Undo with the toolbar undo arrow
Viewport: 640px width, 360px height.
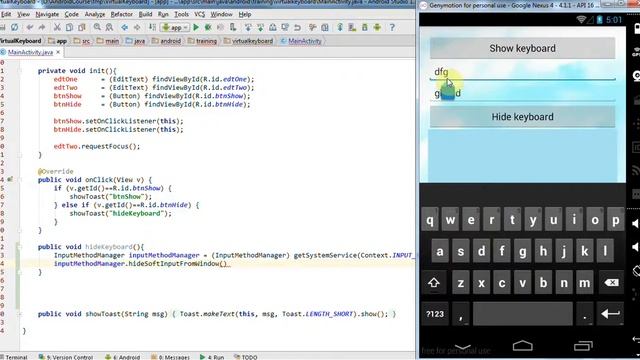(30, 27)
